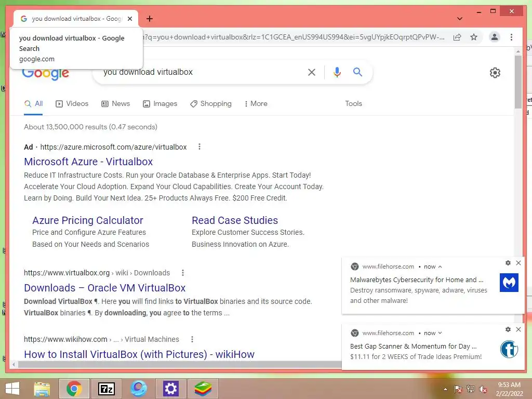Screen dimensions: 532x399
Task: Click the Chrome taskbar icon
Action: pos(74,389)
